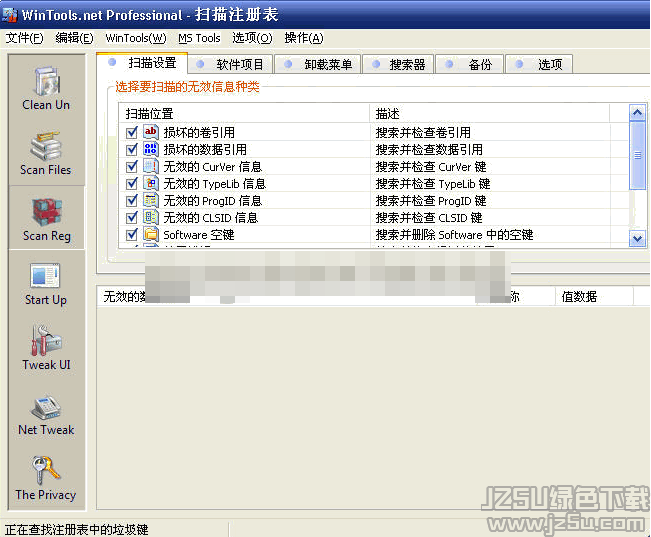Open the 操作(A) menu
This screenshot has width=651, height=537.
pos(304,38)
